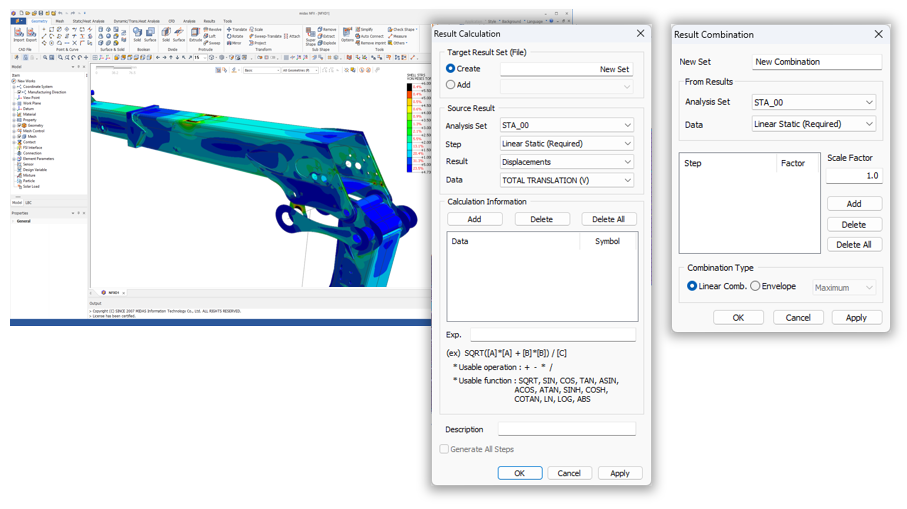The height and width of the screenshot is (509, 907).
Task: Select the Boolean Surface tool
Action: point(150,34)
